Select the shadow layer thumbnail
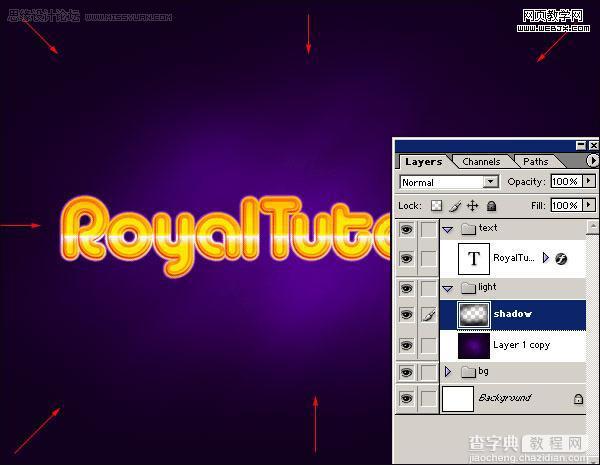The width and height of the screenshot is (600, 465). click(x=474, y=315)
